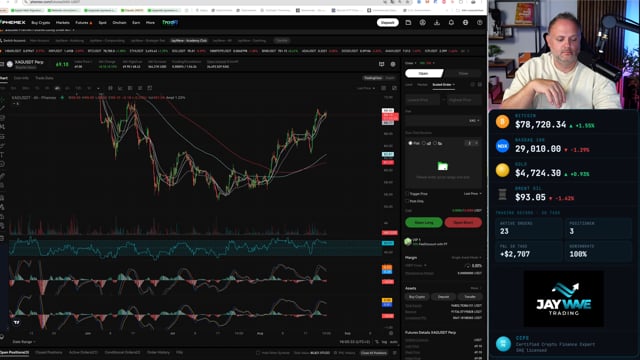Click the filter icon in positions bar
Image resolution: width=640 pixels, height=360 pixels.
pyautogui.click(x=394, y=353)
